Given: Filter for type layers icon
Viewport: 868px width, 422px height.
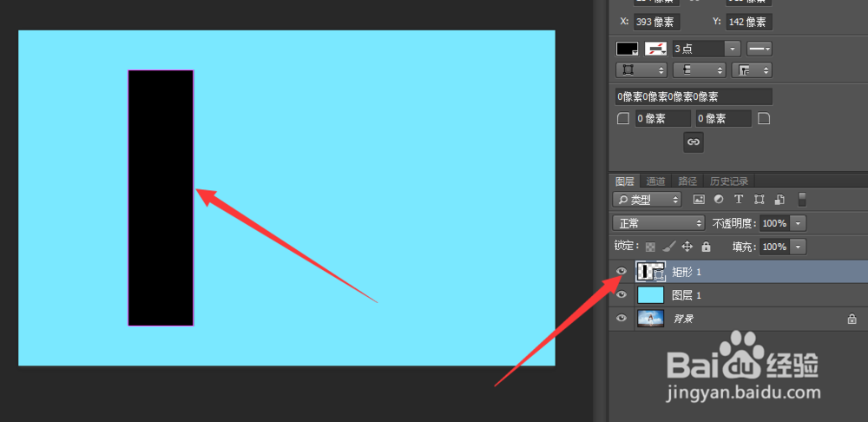Looking at the screenshot, I should point(739,200).
